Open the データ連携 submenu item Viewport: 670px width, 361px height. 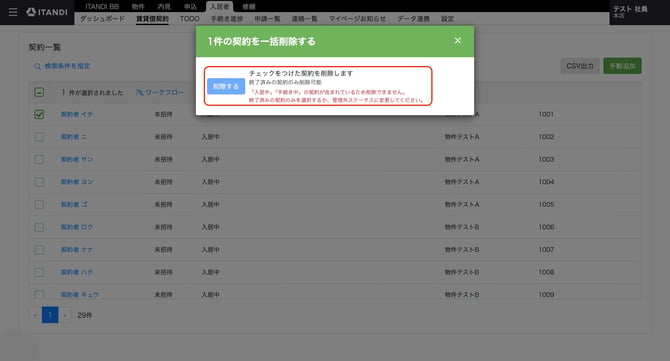click(x=413, y=19)
